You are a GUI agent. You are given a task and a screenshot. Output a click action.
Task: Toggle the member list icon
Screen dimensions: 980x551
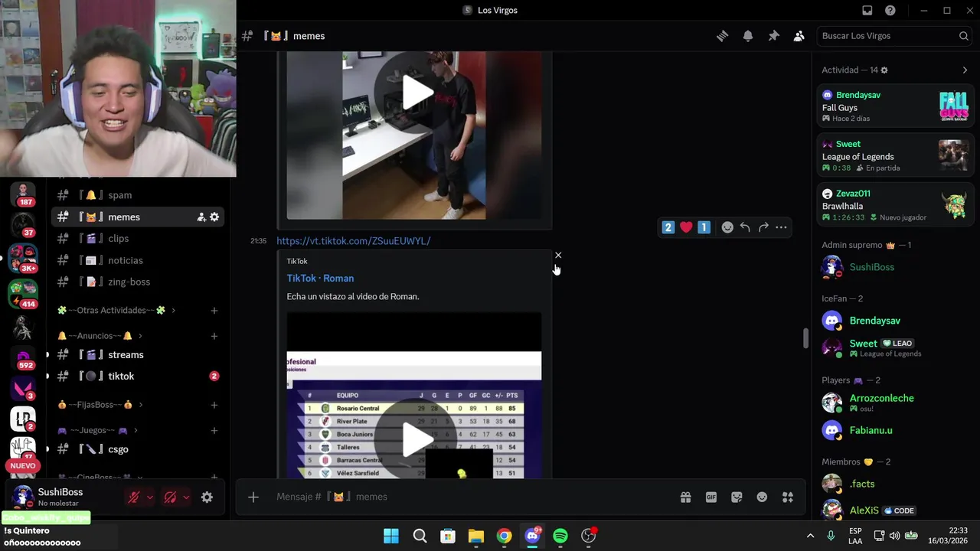tap(799, 36)
